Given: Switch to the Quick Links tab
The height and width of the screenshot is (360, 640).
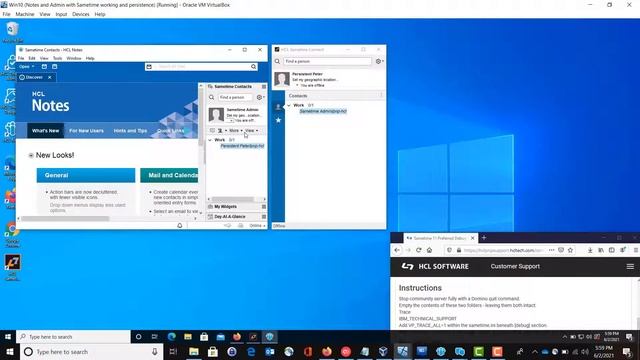Looking at the screenshot, I should click(171, 131).
